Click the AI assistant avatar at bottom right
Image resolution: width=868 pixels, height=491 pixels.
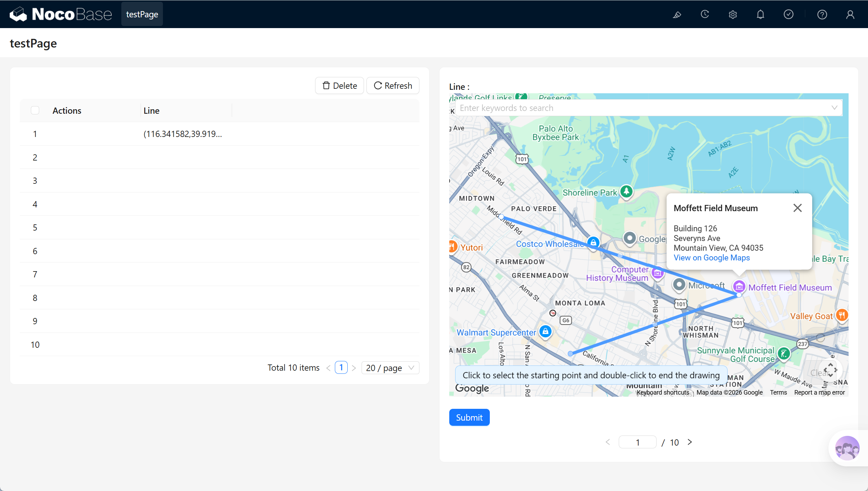click(847, 448)
